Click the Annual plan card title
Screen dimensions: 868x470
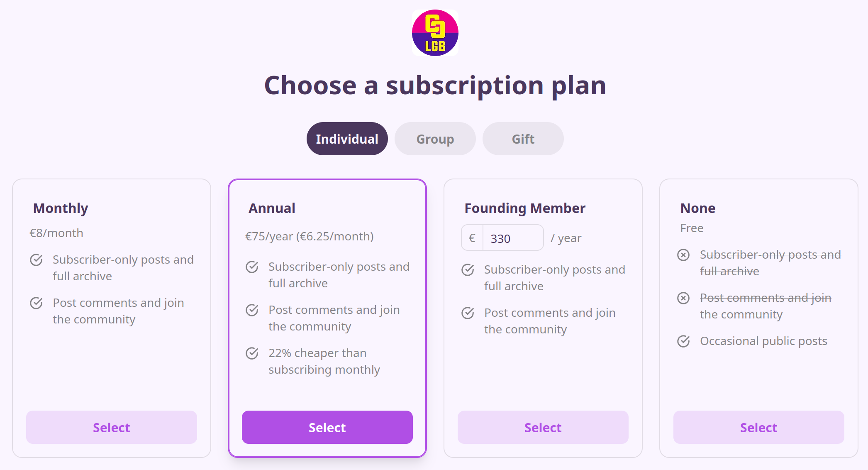pos(272,208)
